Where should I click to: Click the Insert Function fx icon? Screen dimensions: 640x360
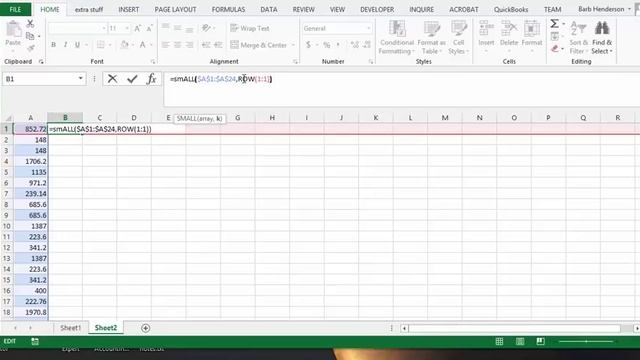pos(151,79)
